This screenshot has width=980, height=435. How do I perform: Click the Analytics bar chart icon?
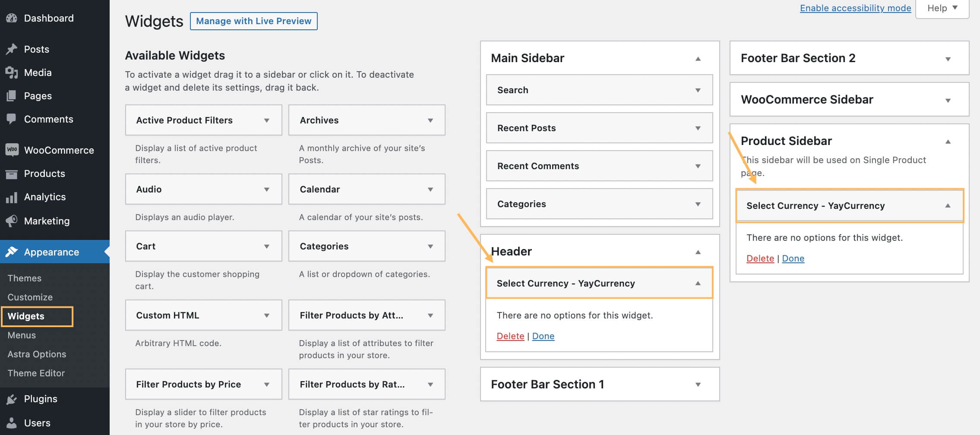coord(12,197)
